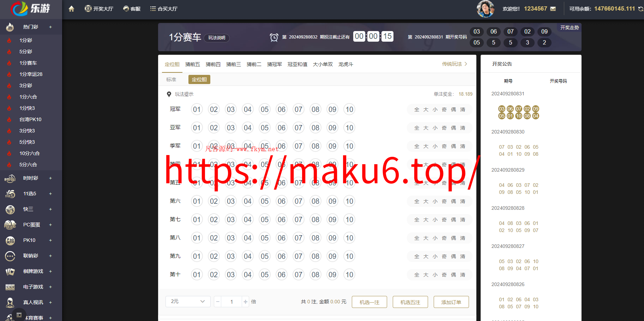Open 合买大厅 group buy hall
The width and height of the screenshot is (644, 321).
164,9
